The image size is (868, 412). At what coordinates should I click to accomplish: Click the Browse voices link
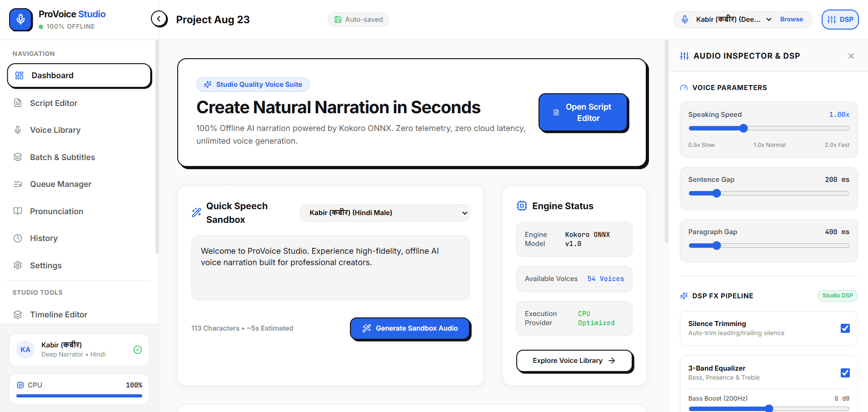click(x=792, y=20)
